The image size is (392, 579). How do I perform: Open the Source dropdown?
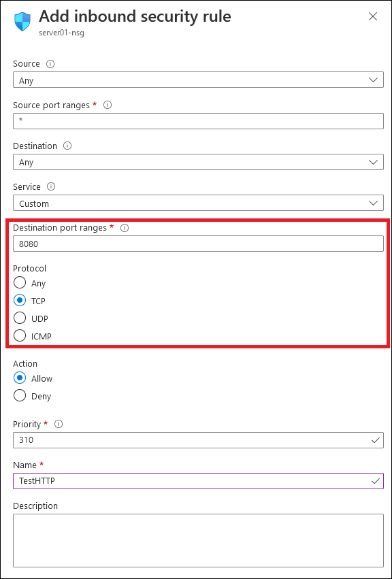tap(198, 80)
